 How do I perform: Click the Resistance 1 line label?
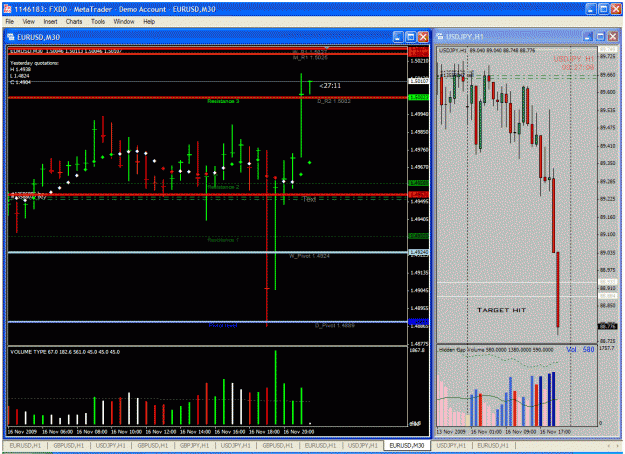click(223, 240)
